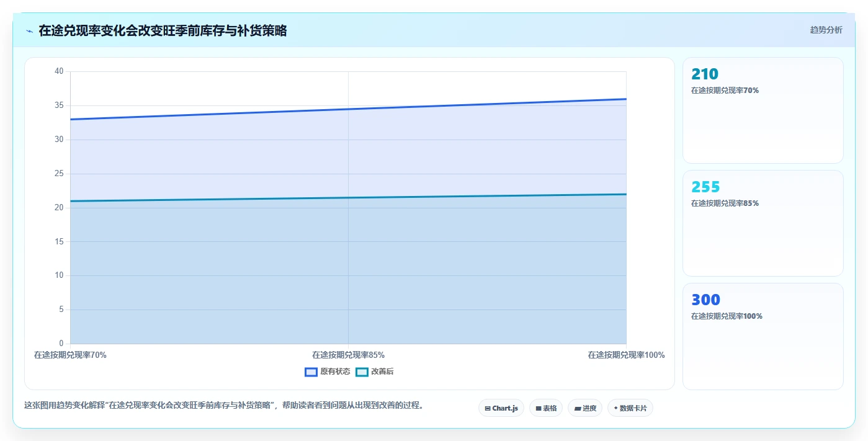Image resolution: width=868 pixels, height=441 pixels.
Task: Toggle the 改善后 legend series
Action: pos(375,372)
